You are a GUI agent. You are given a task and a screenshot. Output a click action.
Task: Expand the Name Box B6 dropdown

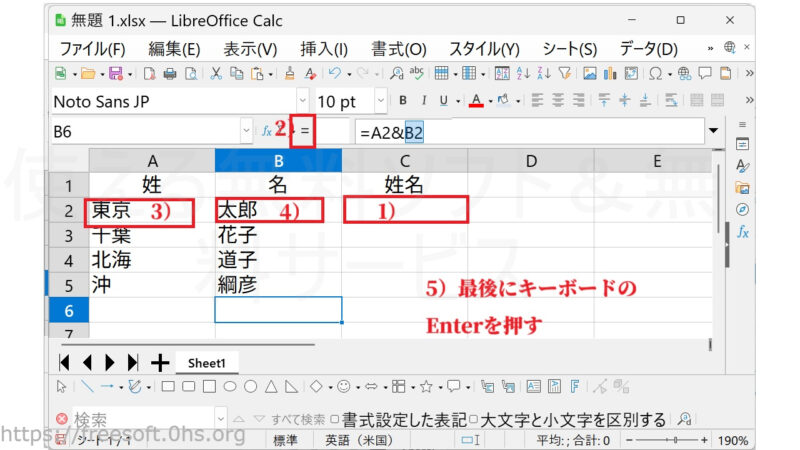click(246, 131)
